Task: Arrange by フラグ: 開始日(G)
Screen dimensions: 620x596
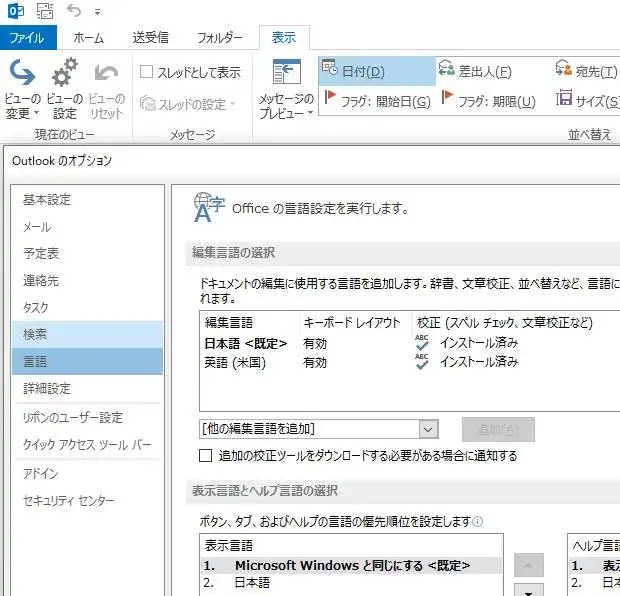Action: point(376,101)
